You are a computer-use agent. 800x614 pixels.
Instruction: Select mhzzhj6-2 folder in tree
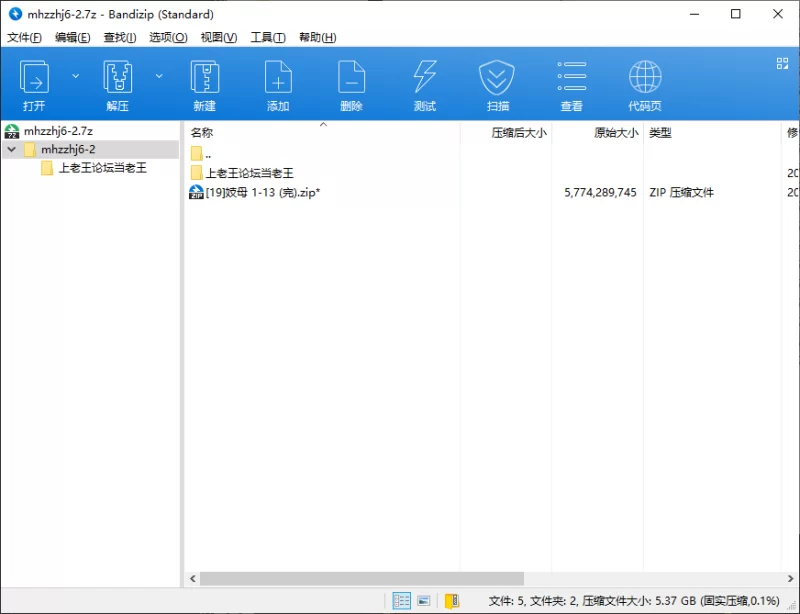[x=68, y=150]
